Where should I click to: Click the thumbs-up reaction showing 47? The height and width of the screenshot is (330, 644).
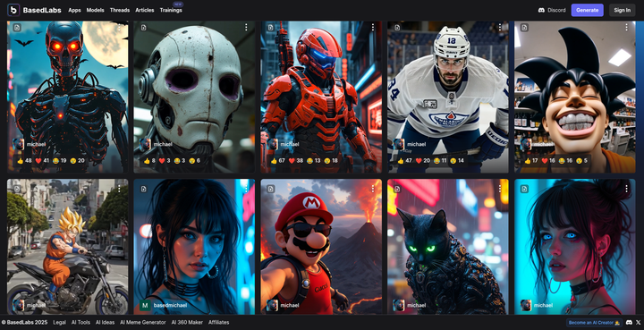[x=405, y=160]
